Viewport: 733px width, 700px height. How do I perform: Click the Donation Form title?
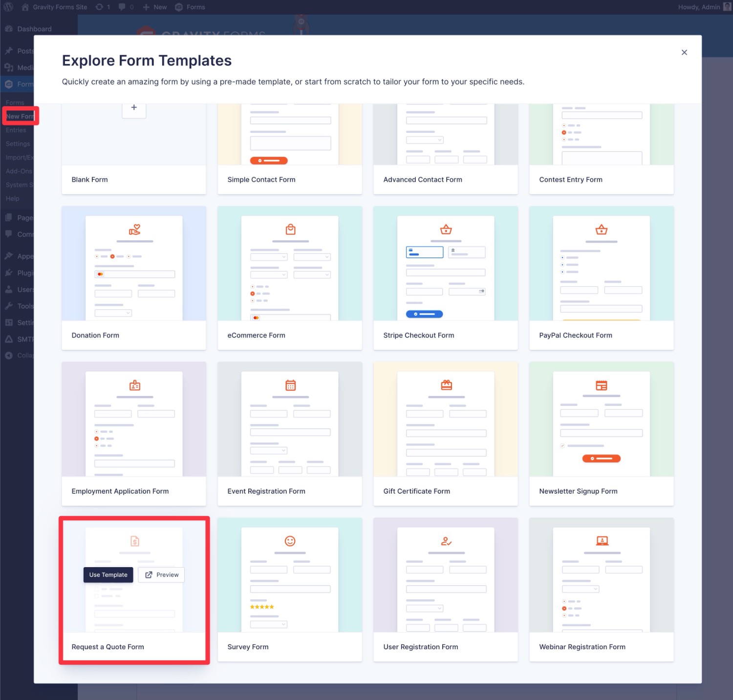coord(95,335)
